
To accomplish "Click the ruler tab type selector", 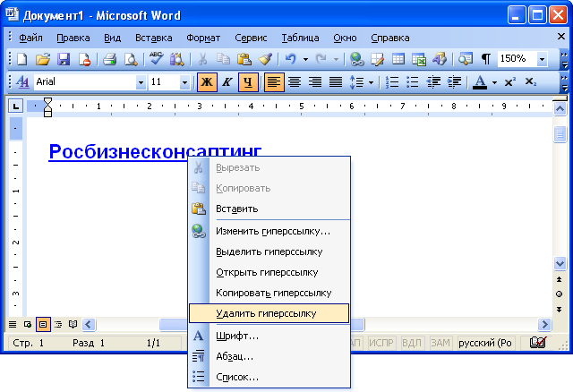I will (x=16, y=107).
